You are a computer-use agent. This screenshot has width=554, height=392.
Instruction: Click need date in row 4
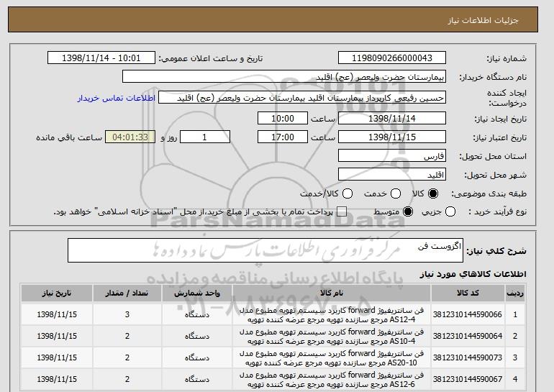pyautogui.click(x=57, y=379)
